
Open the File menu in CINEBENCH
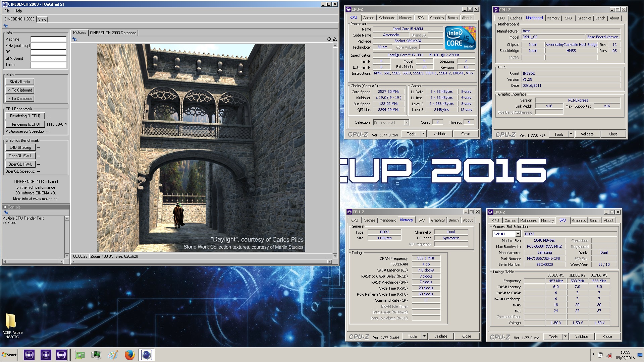pyautogui.click(x=7, y=11)
